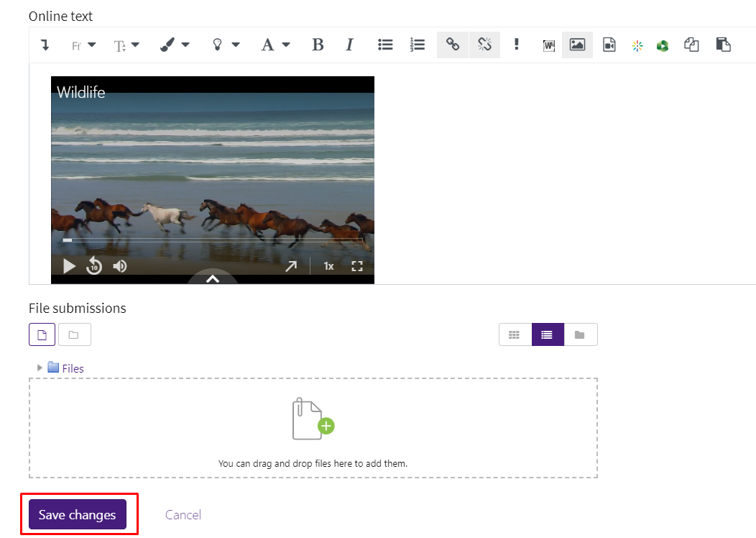The image size is (756, 538).
Task: Add a file with the Add submission icon
Action: [x=42, y=334]
